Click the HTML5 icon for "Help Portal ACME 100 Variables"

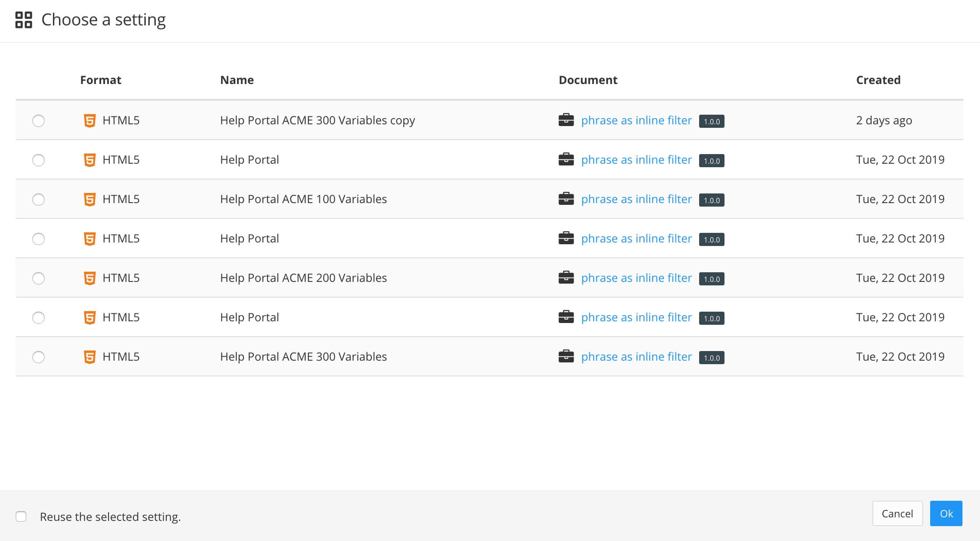point(88,199)
